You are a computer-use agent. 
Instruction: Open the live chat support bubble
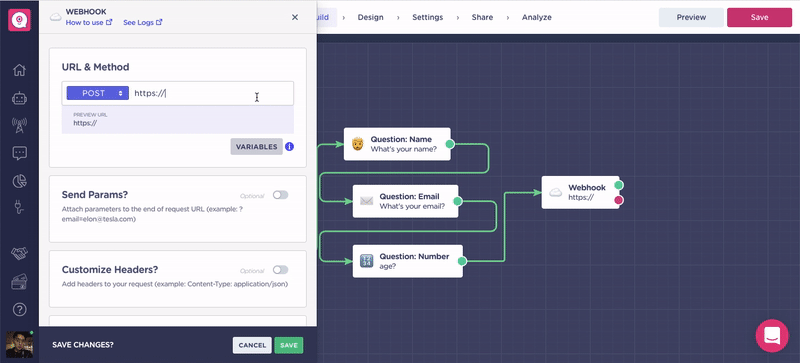772,335
